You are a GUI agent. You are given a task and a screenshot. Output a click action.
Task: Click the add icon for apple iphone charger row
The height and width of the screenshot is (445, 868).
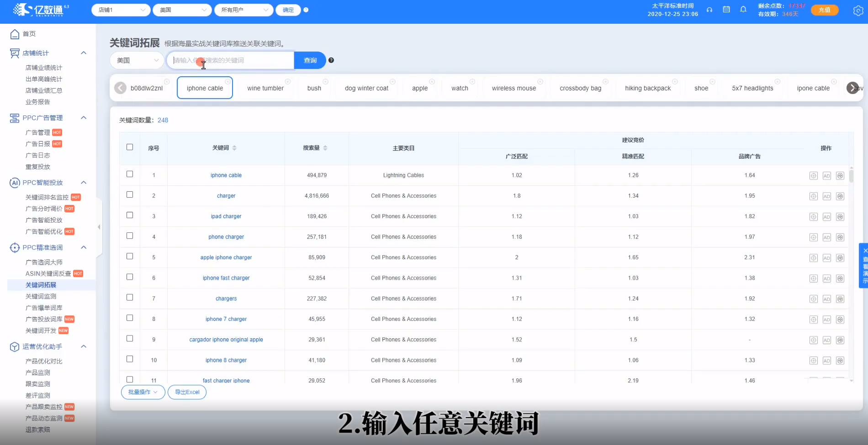coord(814,258)
